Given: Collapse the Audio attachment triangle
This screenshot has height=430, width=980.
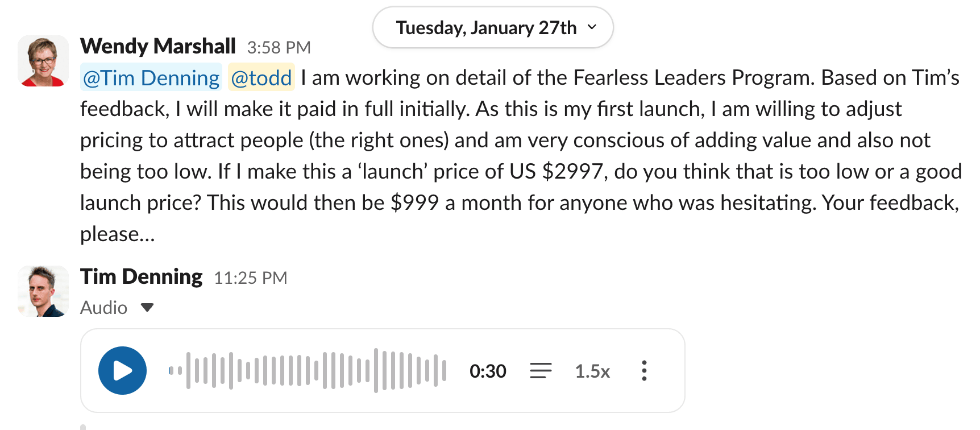Looking at the screenshot, I should tap(147, 308).
